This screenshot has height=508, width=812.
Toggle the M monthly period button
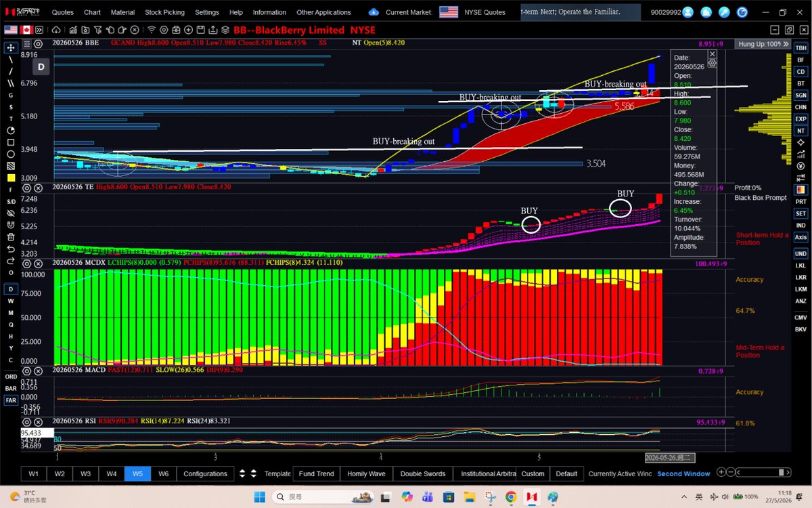pos(11,312)
